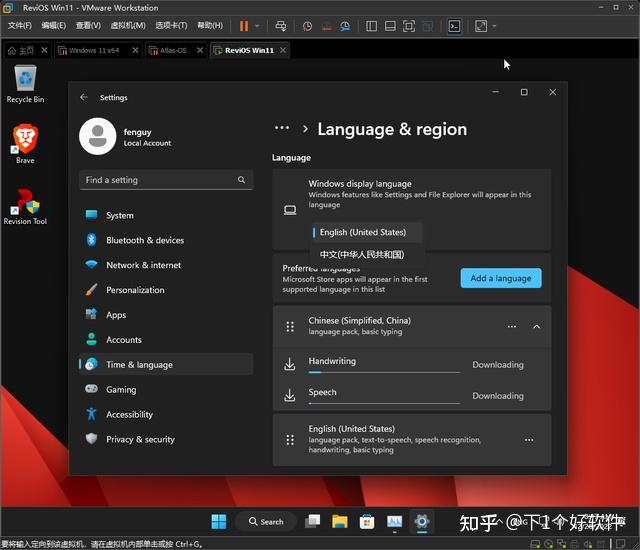Open dropdown next to stretch display icon
Screen dimensions: 640x550
(x=494, y=26)
